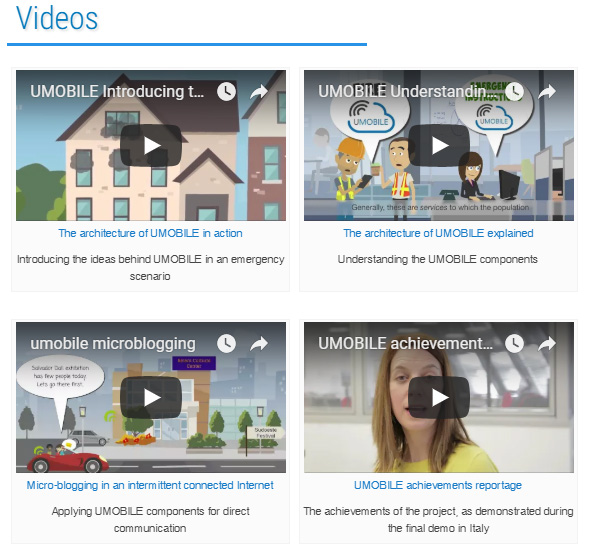This screenshot has height=557, width=591.
Task: Click Watch Later clock on UMOBILE Introducing video
Action: click(227, 92)
